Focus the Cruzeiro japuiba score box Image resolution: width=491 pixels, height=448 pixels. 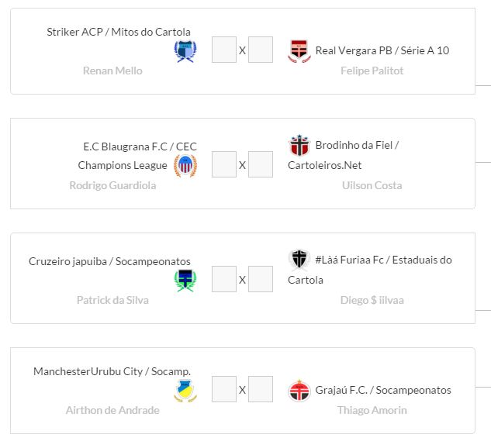tap(223, 279)
